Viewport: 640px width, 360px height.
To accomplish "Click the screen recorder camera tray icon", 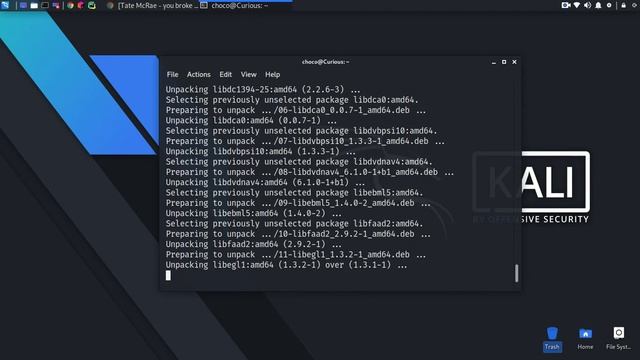I will coord(566,5).
